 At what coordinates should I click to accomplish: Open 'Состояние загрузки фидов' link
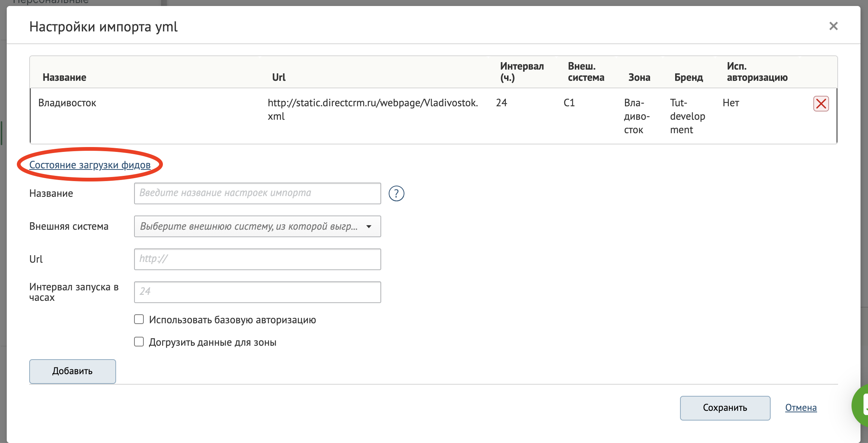pos(90,165)
